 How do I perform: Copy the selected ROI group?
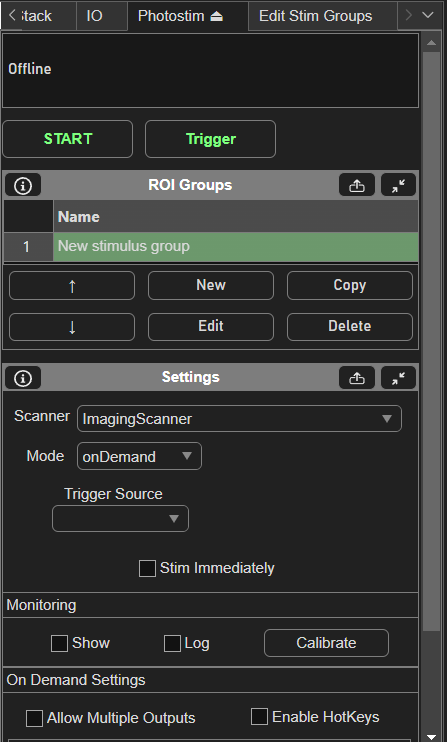pyautogui.click(x=350, y=285)
